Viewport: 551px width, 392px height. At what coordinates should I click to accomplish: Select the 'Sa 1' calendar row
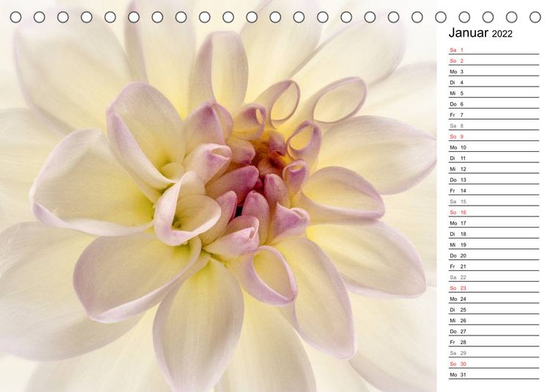pos(494,50)
